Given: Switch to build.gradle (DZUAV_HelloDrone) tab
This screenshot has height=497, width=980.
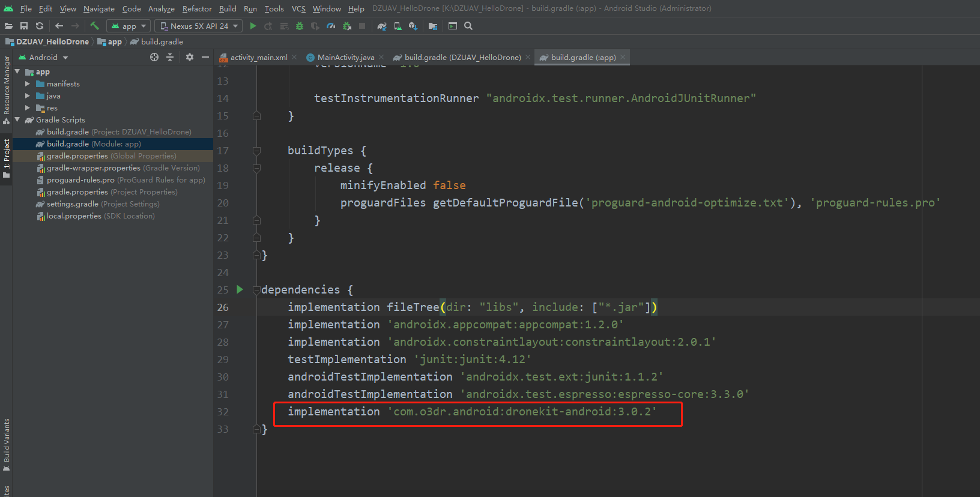Looking at the screenshot, I should coord(462,57).
